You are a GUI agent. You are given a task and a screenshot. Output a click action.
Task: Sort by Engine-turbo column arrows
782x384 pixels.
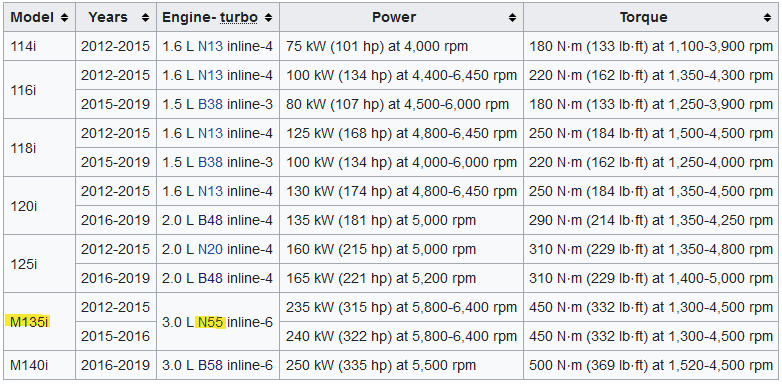click(x=268, y=17)
